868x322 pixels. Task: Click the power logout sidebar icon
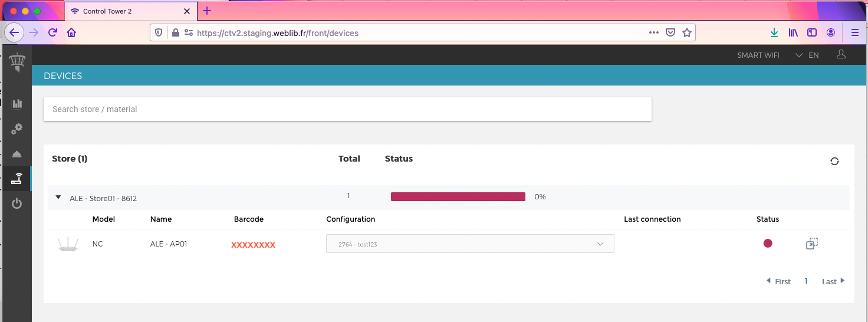(17, 204)
